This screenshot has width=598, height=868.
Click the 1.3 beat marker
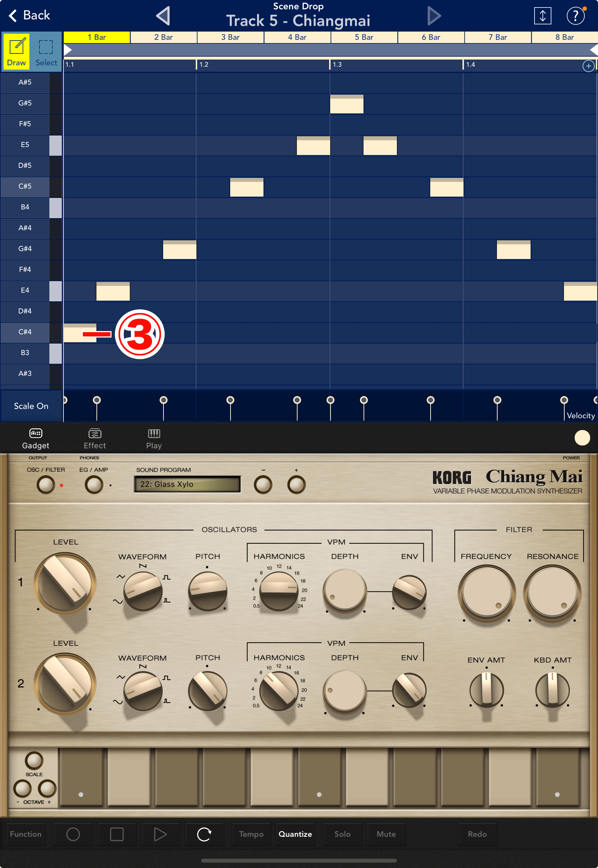pyautogui.click(x=337, y=65)
